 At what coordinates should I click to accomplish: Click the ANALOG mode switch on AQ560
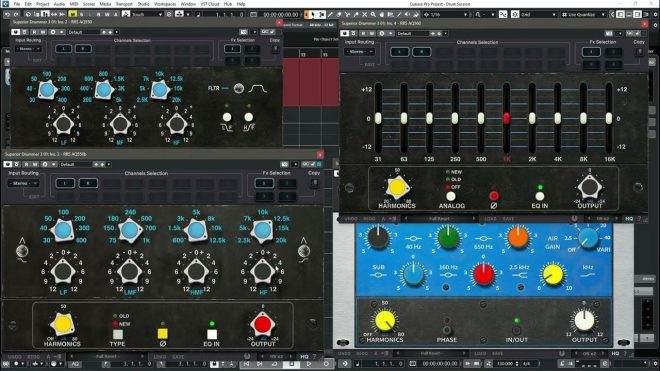tap(451, 196)
